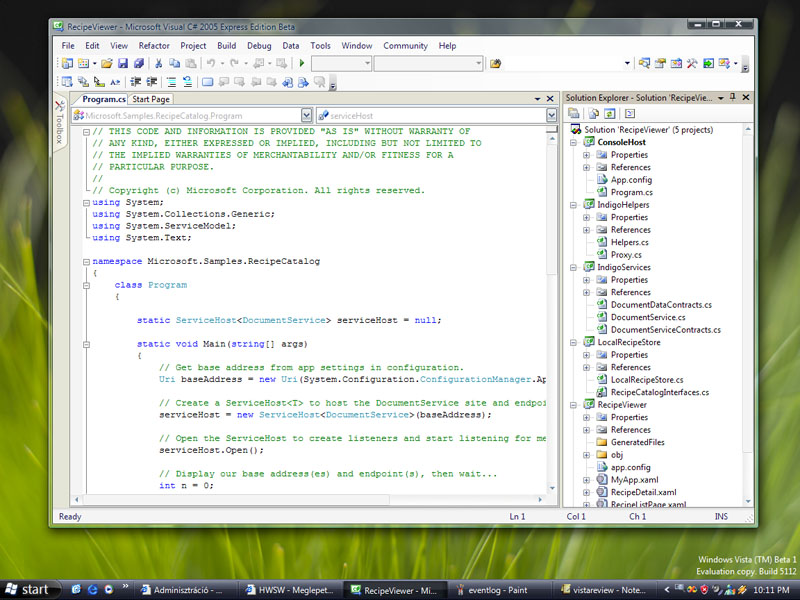Click the editor horizontal scrollbar
This screenshot has height=600, width=800.
point(309,499)
